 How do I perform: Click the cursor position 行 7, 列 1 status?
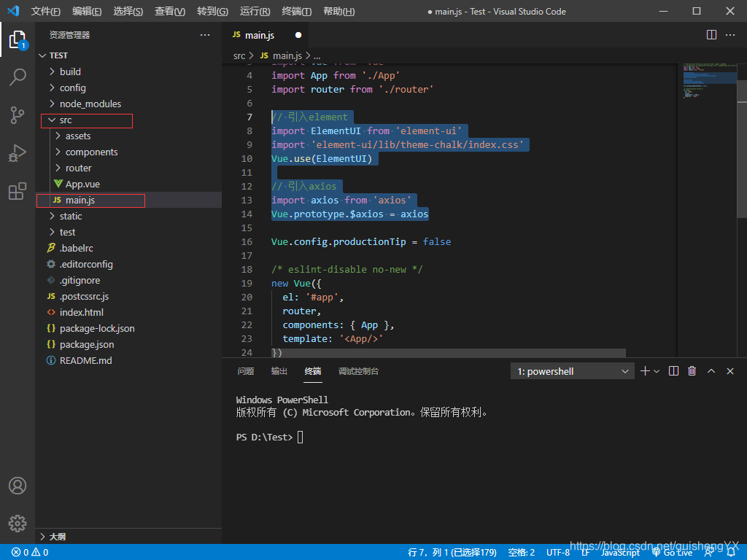pos(452,553)
